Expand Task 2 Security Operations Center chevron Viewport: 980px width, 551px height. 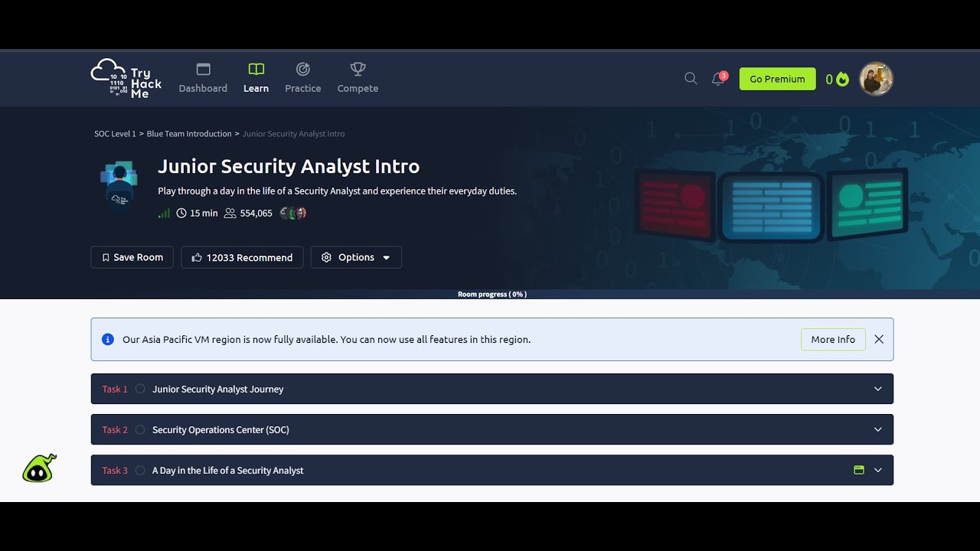[878, 429]
